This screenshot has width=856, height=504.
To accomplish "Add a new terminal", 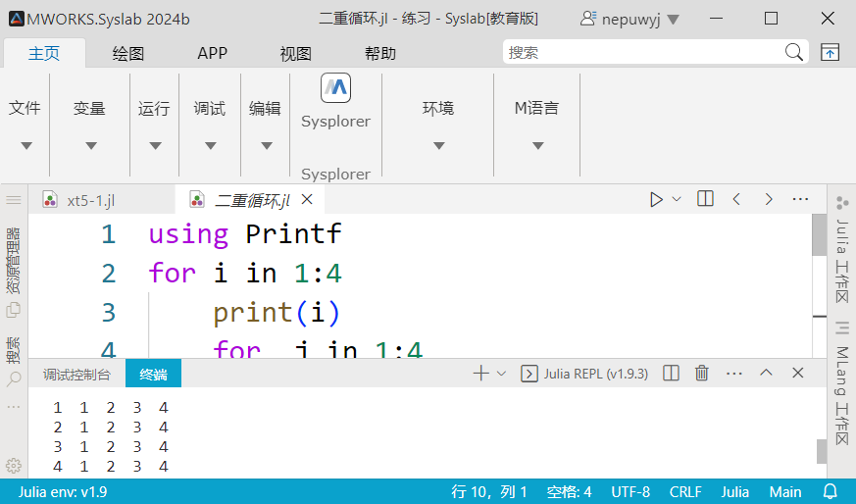I will (480, 374).
